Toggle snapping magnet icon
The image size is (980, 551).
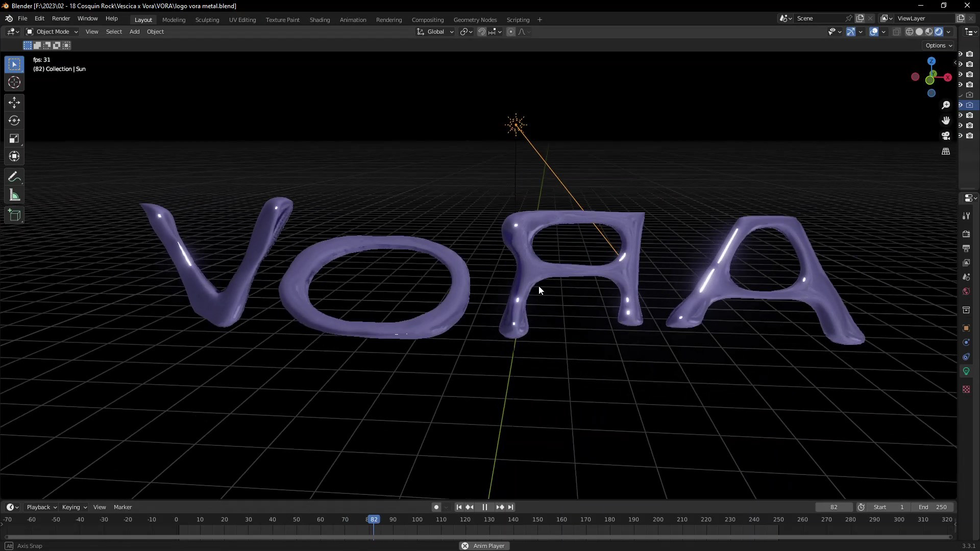(481, 32)
